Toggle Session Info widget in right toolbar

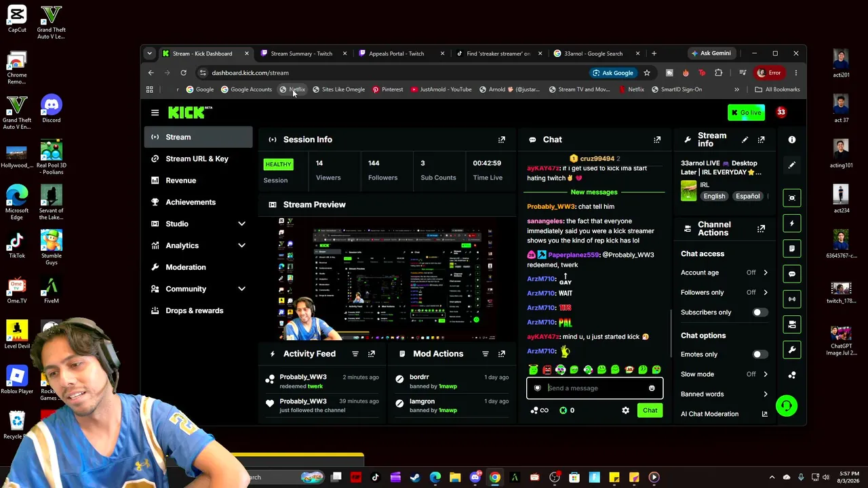pos(792,198)
